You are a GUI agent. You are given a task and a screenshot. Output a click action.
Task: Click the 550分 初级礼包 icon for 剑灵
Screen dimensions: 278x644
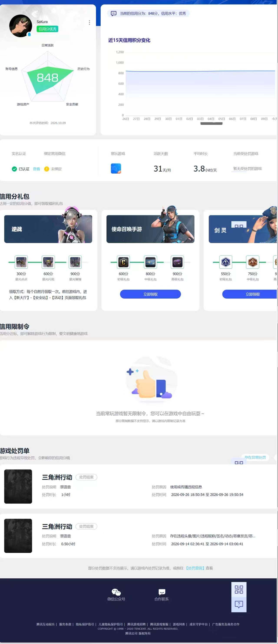coord(226,262)
